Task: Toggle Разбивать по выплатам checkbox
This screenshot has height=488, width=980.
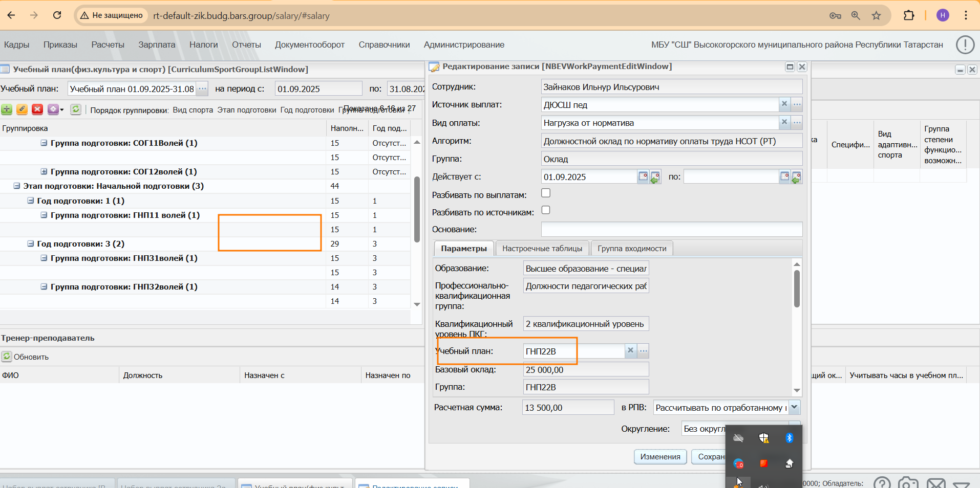Action: pyautogui.click(x=546, y=193)
